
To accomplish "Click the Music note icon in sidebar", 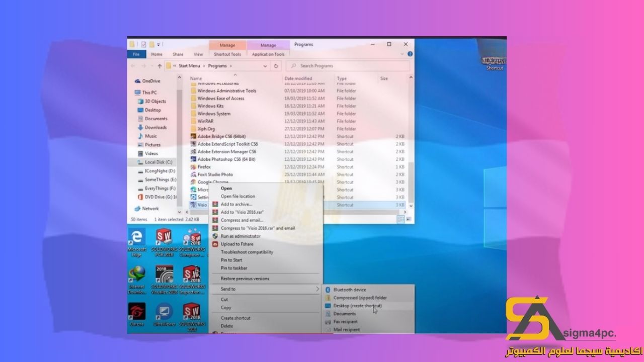I will (140, 136).
